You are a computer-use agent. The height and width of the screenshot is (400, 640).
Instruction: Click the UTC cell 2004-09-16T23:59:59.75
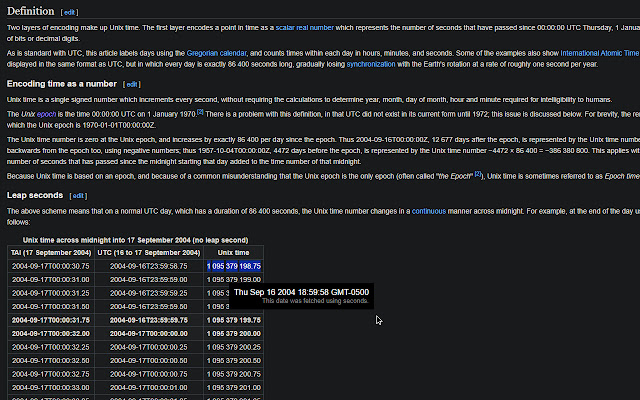[x=149, y=318]
